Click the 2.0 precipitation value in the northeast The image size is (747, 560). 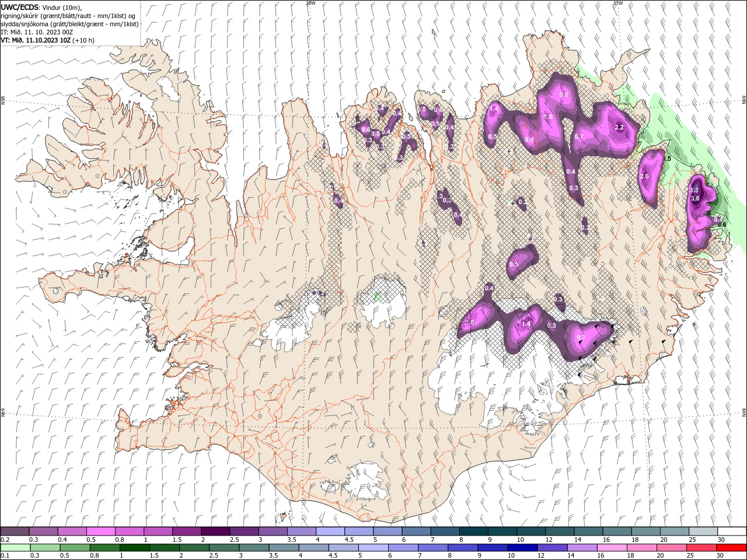click(x=644, y=176)
